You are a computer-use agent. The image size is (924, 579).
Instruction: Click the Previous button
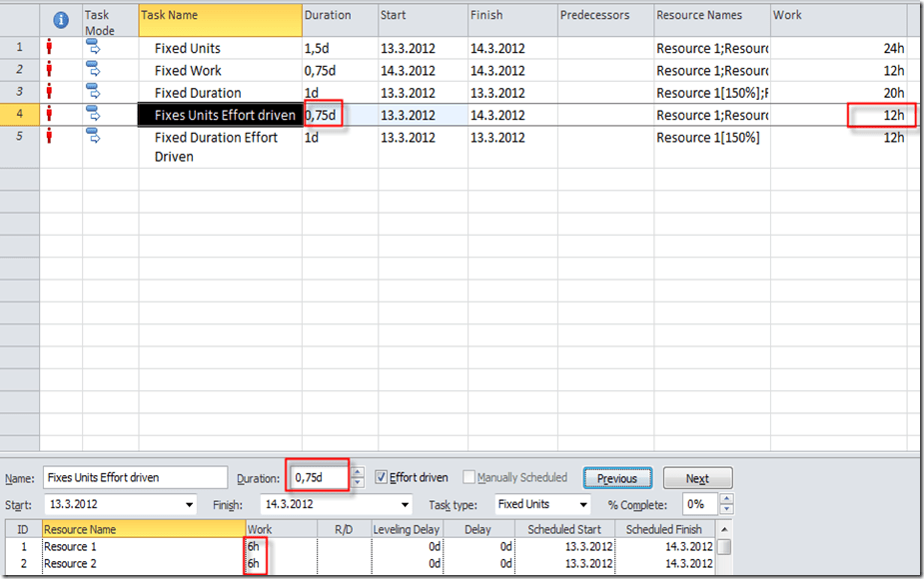[x=617, y=478]
